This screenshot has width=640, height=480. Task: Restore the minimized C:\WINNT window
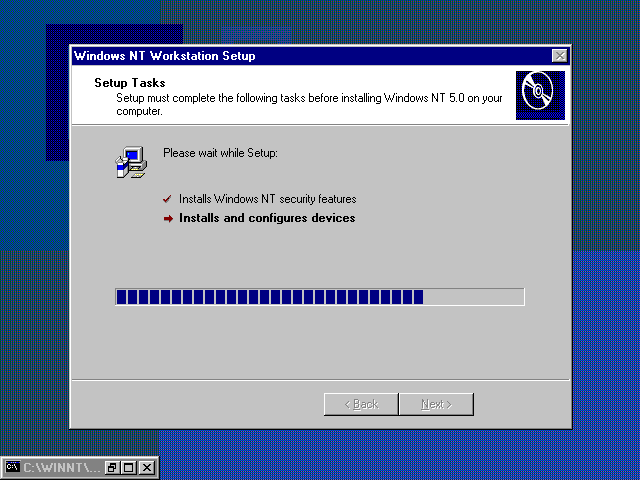tap(111, 467)
